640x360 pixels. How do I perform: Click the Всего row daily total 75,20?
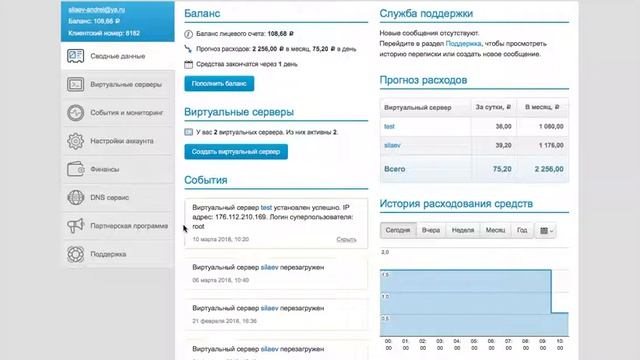(x=502, y=169)
